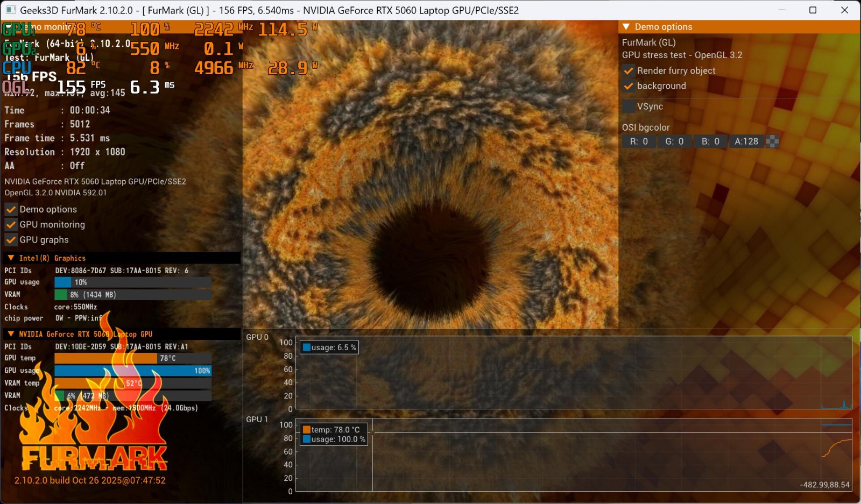Click the '28.9 W' power readout
The image size is (861, 504).
point(293,68)
